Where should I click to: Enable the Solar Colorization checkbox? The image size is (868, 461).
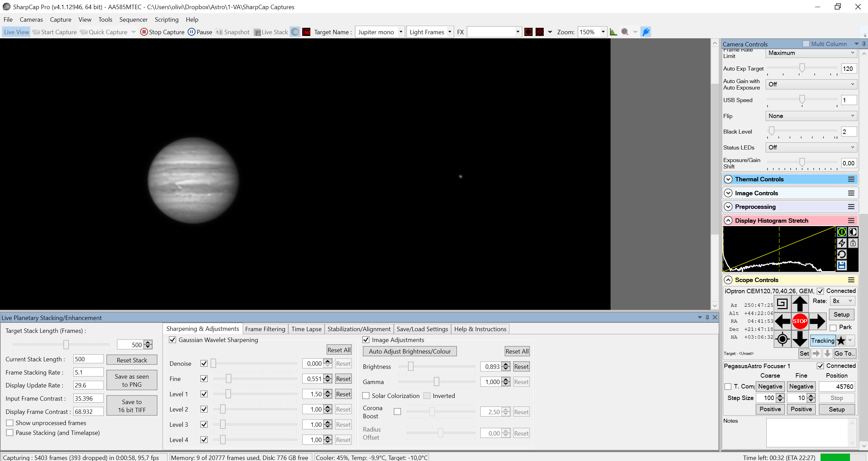pos(366,396)
